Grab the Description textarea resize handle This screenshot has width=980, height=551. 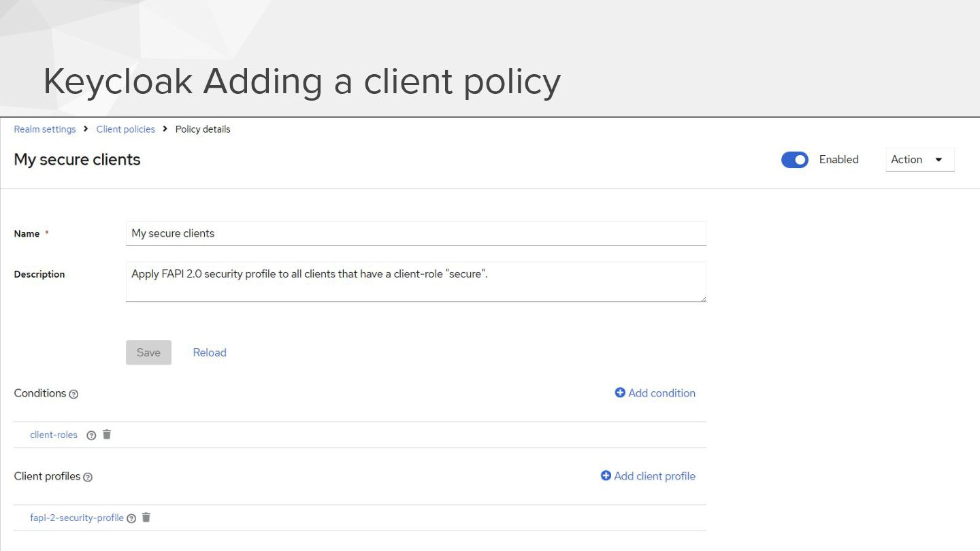click(x=703, y=299)
